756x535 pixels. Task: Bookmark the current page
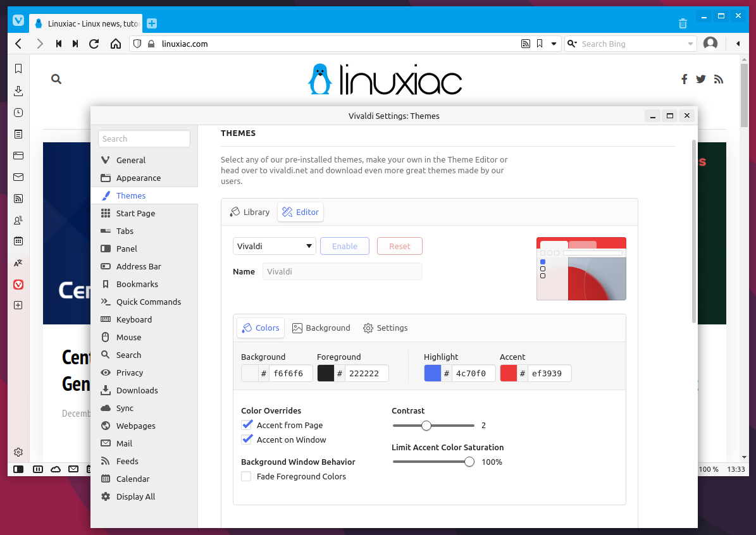[x=540, y=44]
